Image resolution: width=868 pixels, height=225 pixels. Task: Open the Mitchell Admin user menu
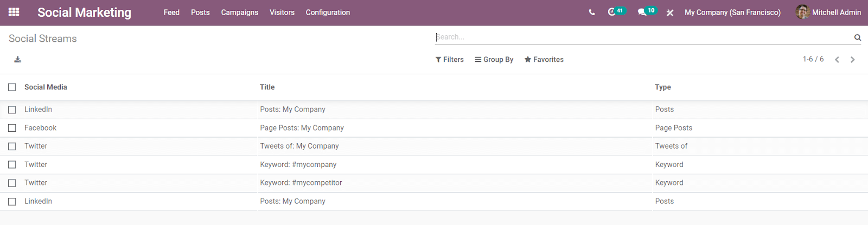pos(828,12)
